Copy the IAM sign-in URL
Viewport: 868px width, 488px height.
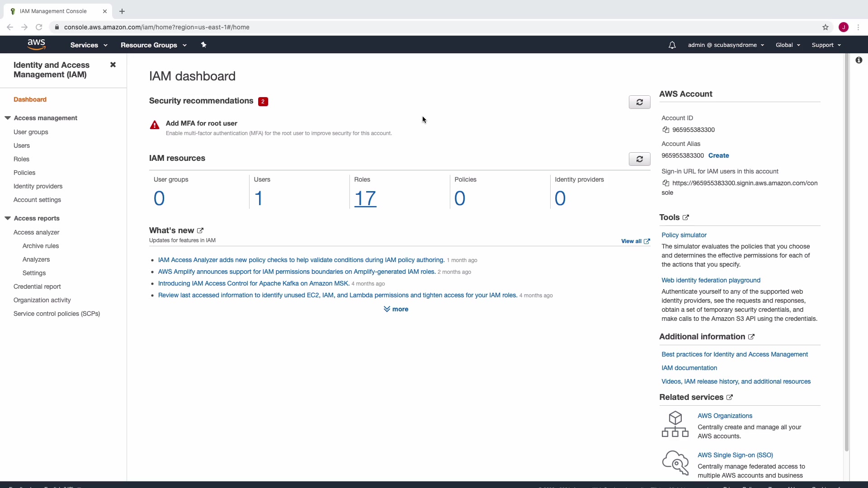(x=665, y=183)
